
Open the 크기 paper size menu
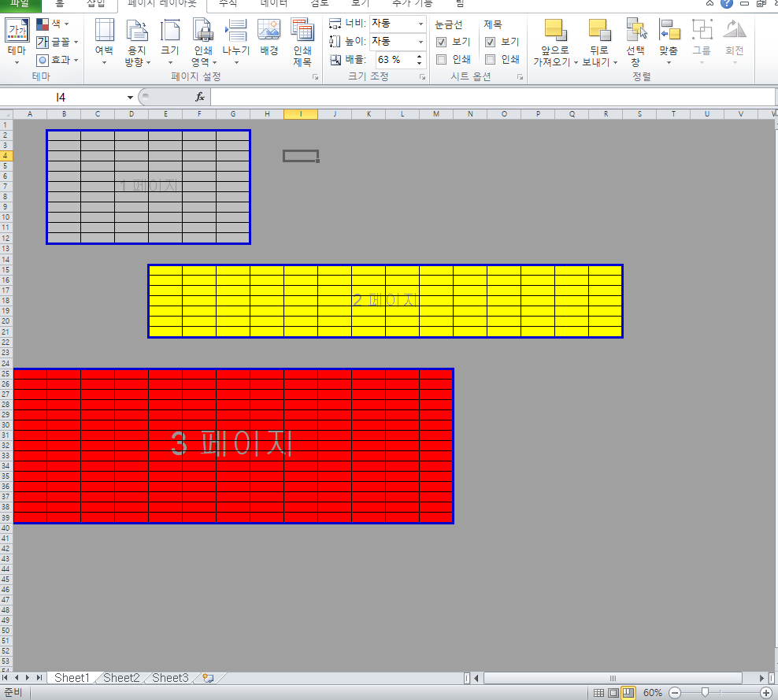[169, 42]
